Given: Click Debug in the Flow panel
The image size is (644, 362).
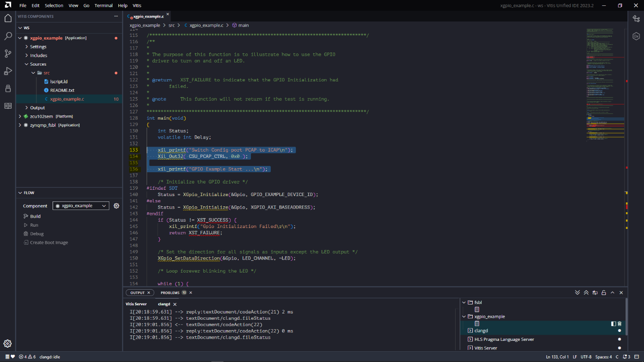Looking at the screenshot, I should click(x=36, y=234).
